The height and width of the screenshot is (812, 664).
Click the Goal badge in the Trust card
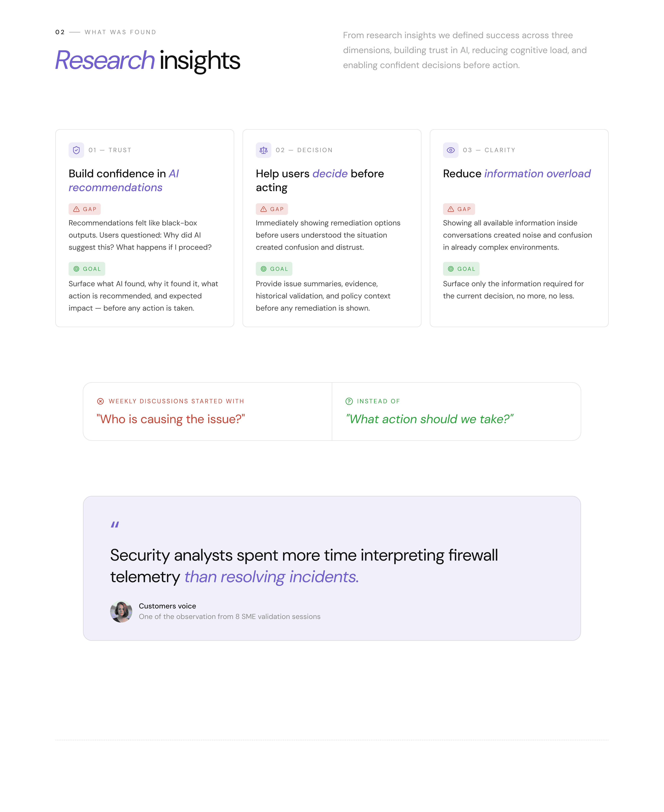click(87, 269)
